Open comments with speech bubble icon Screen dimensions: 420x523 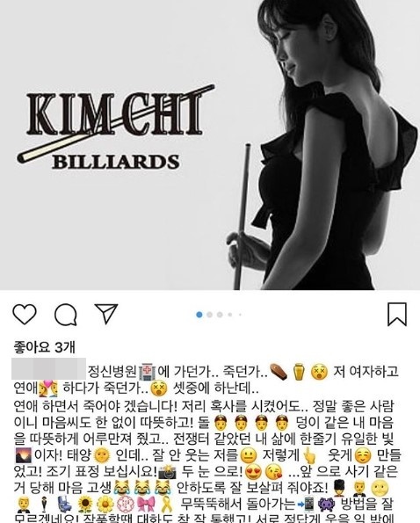pos(66,314)
